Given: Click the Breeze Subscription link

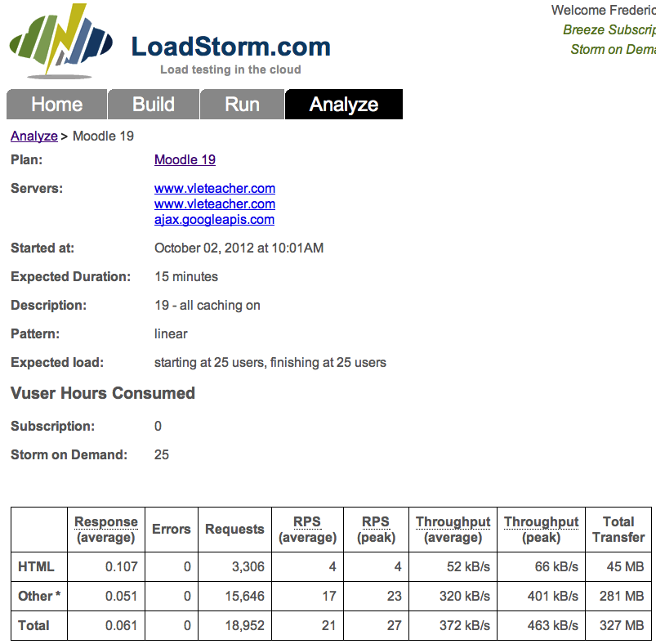Looking at the screenshot, I should tap(609, 30).
